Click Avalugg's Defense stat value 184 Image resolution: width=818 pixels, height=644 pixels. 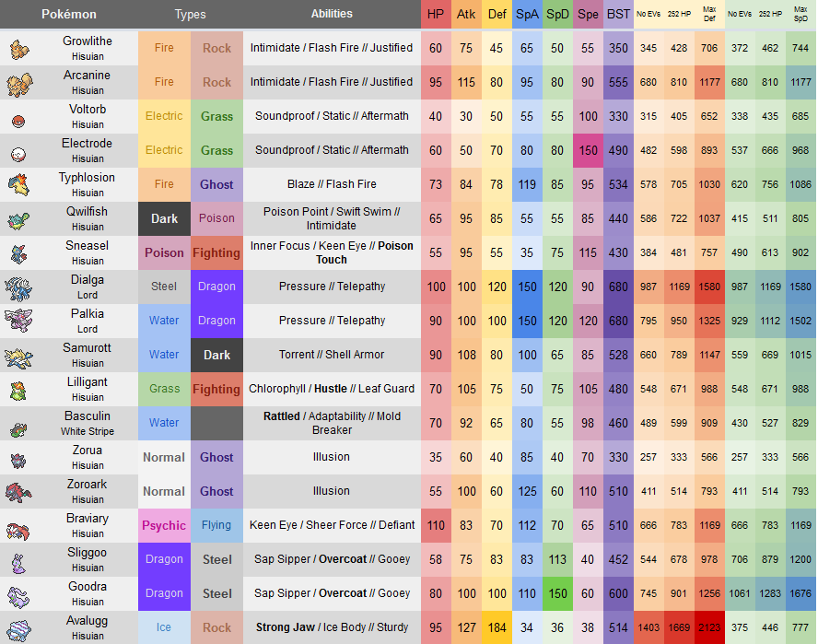497,628
